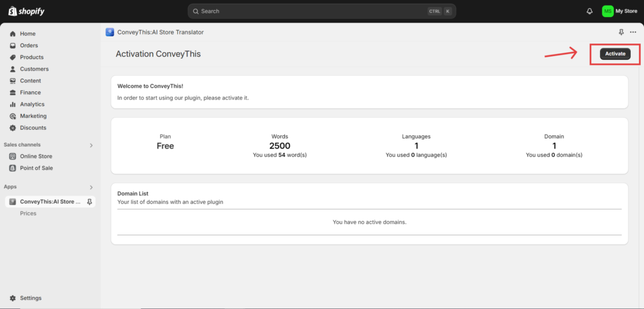Click the Settings gear icon

(13, 298)
